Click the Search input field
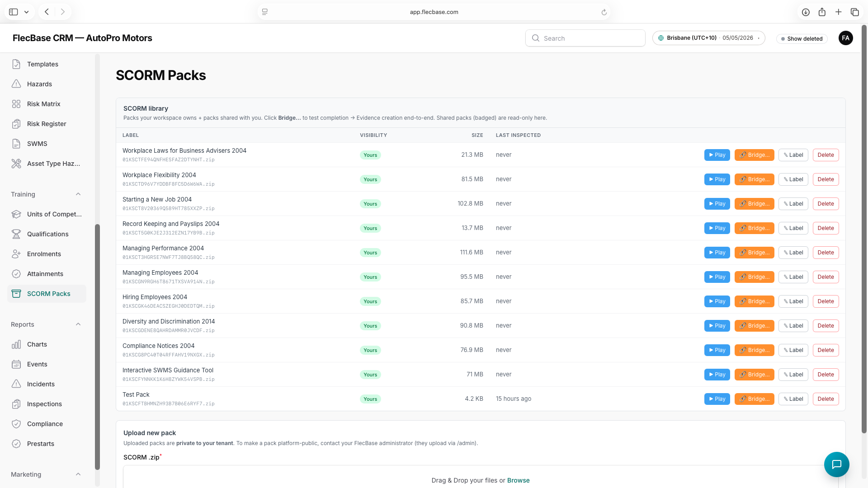The width and height of the screenshot is (868, 488). [585, 38]
